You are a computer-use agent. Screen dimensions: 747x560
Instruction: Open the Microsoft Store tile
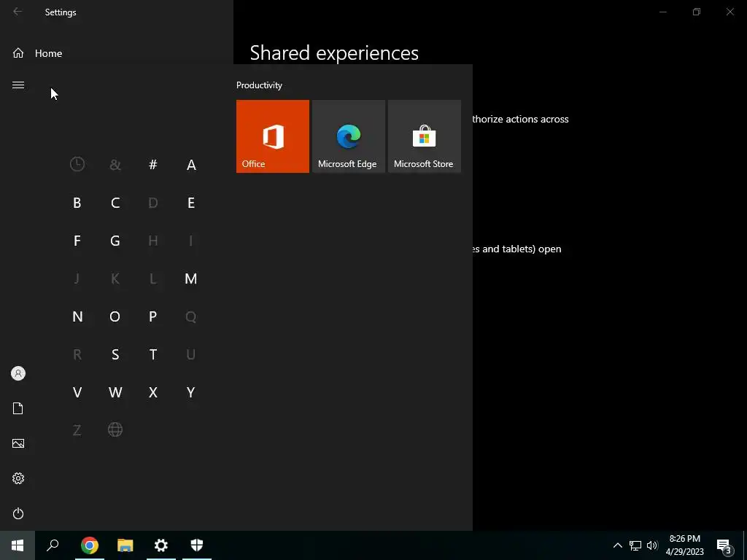point(425,136)
